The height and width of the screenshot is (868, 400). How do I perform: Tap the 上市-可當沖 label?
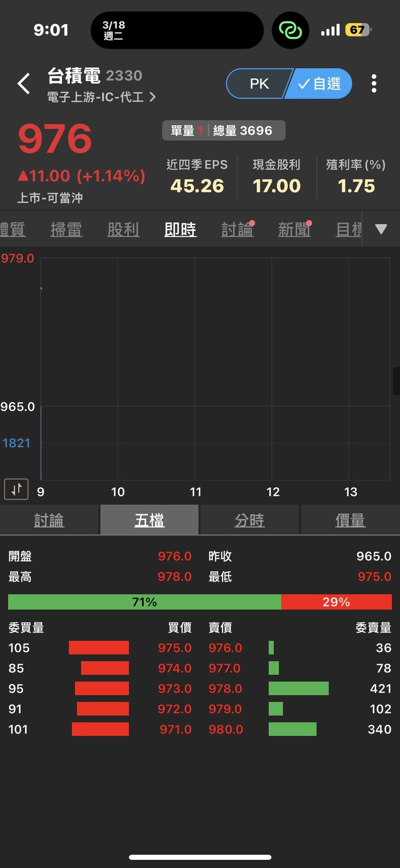coord(50,198)
